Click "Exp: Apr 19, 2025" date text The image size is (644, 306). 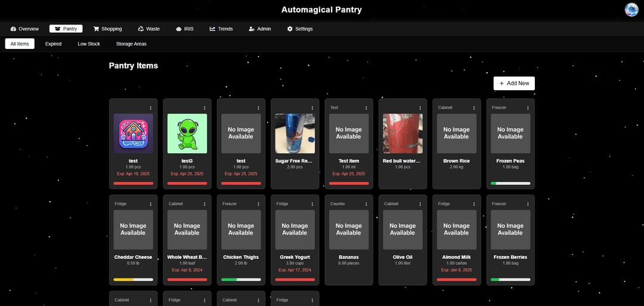[x=133, y=174]
